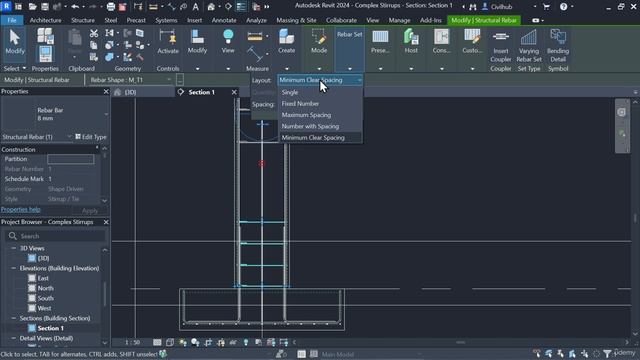
Task: Click Edit Type button
Action: click(91, 137)
